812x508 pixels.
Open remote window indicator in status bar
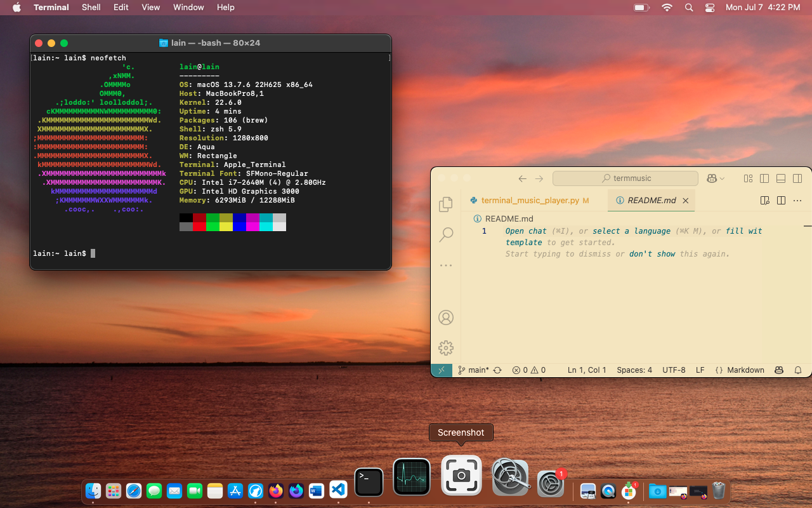pos(442,370)
